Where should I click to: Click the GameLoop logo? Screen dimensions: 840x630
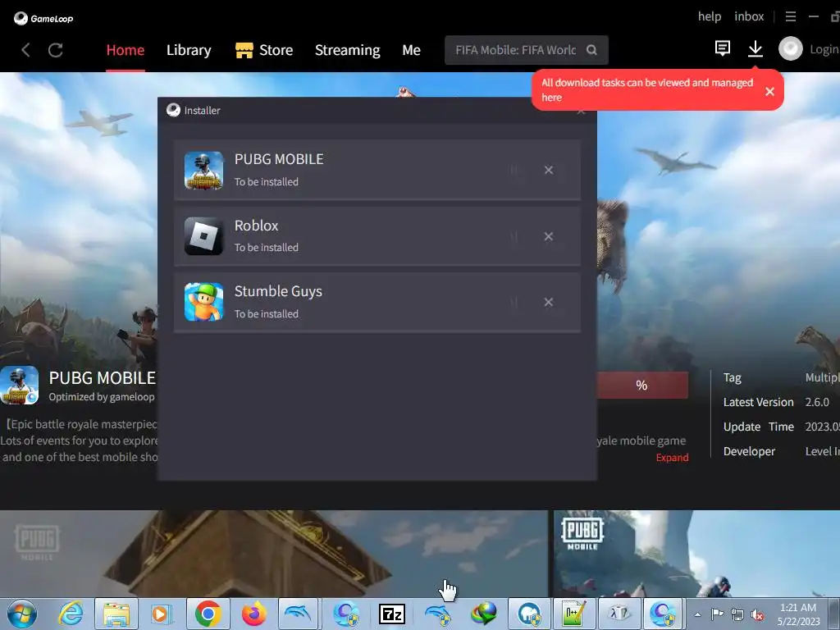[43, 19]
